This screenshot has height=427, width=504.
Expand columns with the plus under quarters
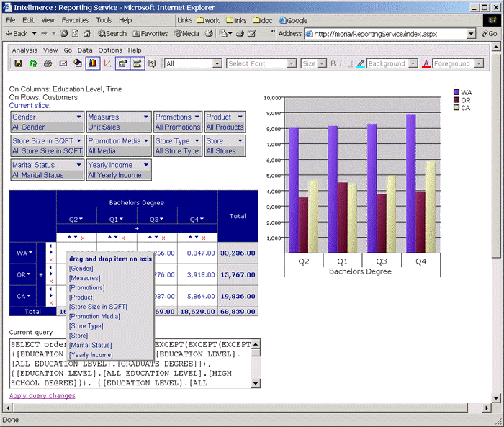137,228
